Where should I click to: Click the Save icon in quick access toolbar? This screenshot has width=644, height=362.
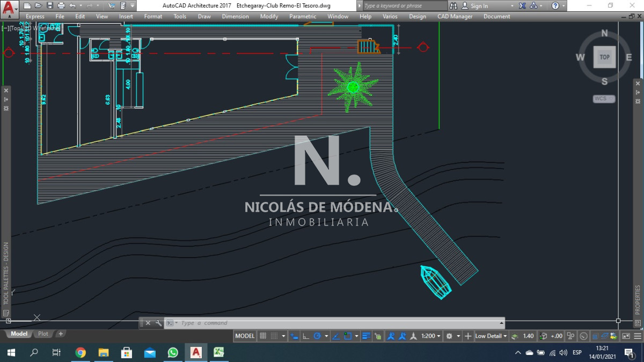(x=50, y=5)
